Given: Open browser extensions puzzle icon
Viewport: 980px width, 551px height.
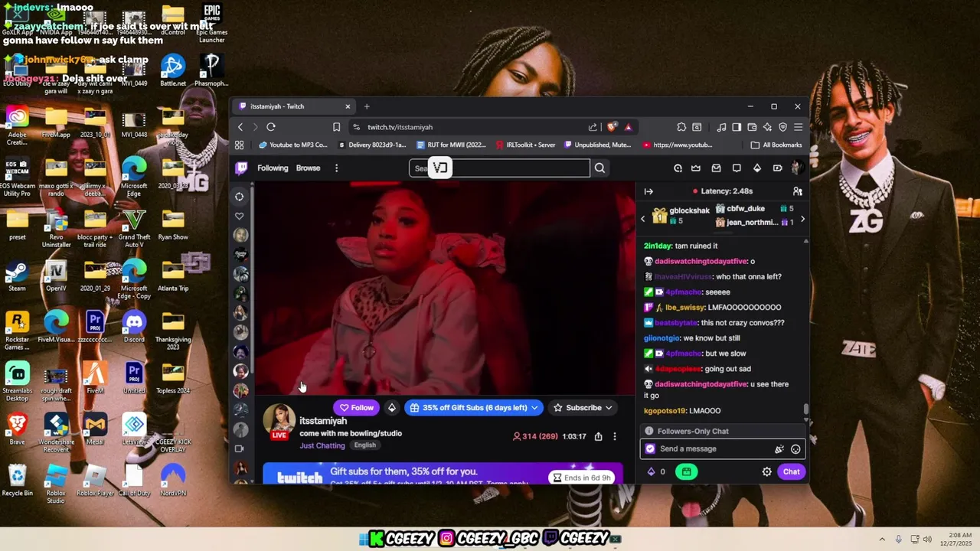Looking at the screenshot, I should click(681, 127).
